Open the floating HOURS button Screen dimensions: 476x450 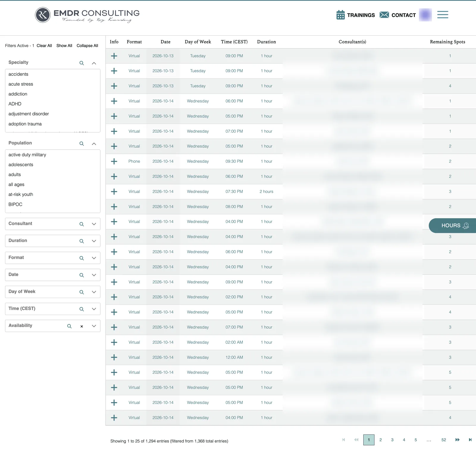[452, 225]
